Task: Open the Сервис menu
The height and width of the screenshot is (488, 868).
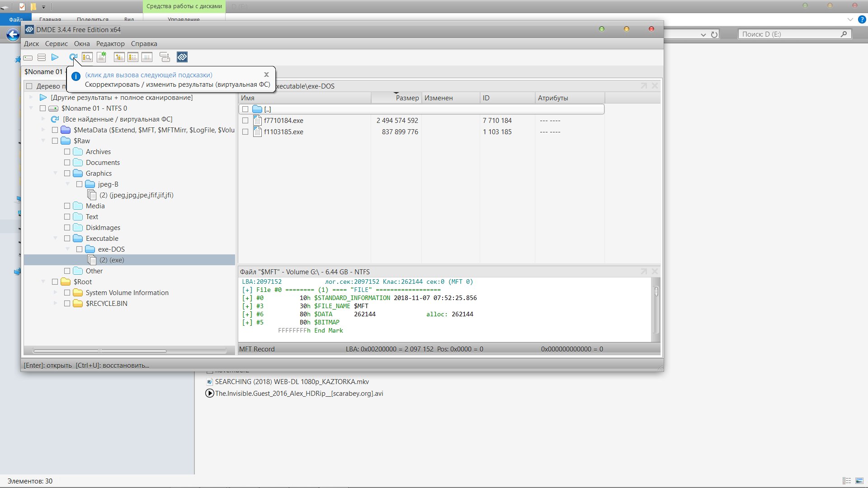Action: pyautogui.click(x=57, y=44)
